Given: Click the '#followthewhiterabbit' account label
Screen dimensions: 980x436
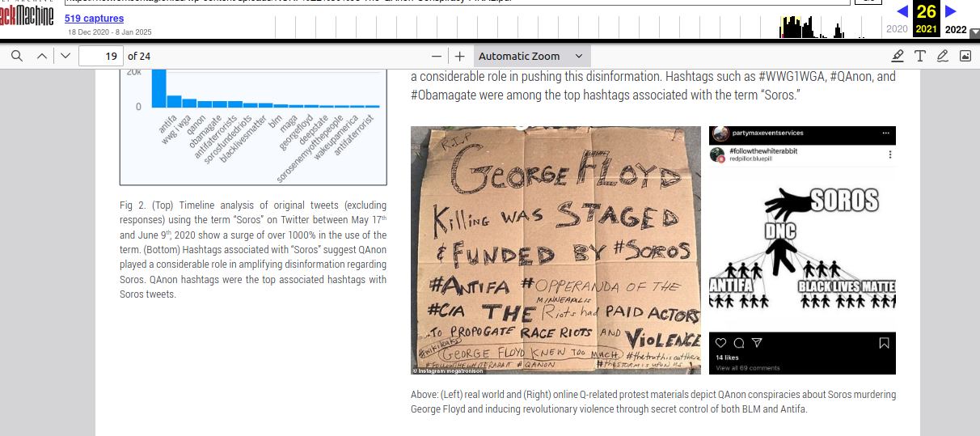Looking at the screenshot, I should click(762, 151).
